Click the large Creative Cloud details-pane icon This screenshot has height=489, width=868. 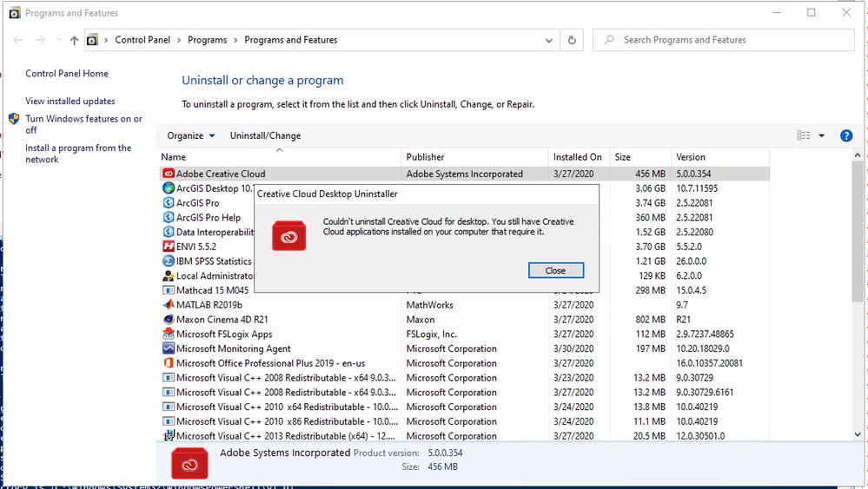(x=190, y=464)
